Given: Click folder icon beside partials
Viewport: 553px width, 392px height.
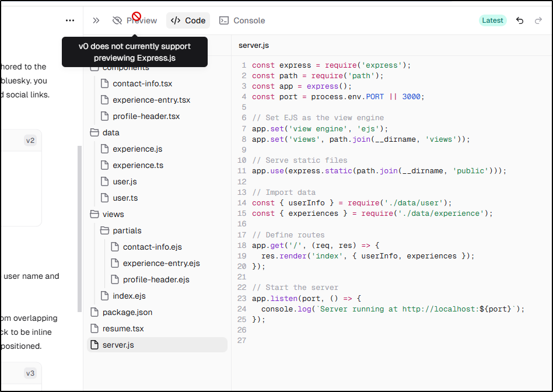Looking at the screenshot, I should [104, 230].
